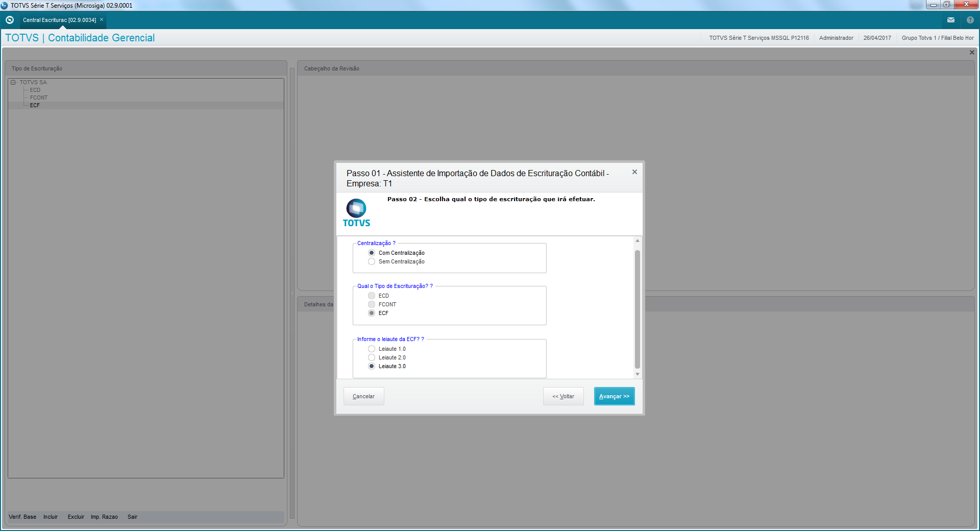980x531 pixels.
Task: Click Verif. Base menu option
Action: pos(22,517)
